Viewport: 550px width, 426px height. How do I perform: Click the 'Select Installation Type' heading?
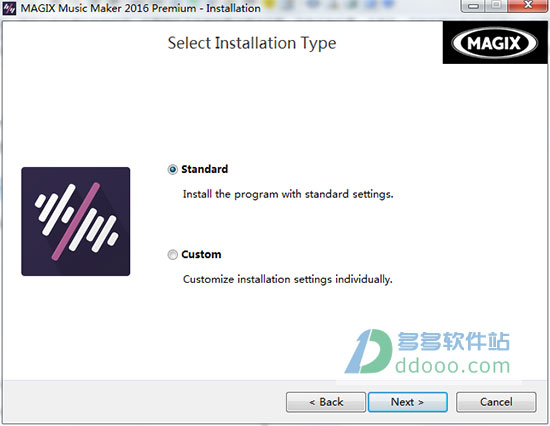pos(252,44)
